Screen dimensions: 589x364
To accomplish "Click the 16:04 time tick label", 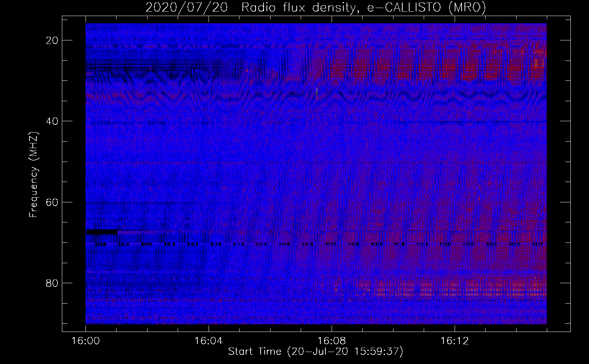I will (209, 341).
